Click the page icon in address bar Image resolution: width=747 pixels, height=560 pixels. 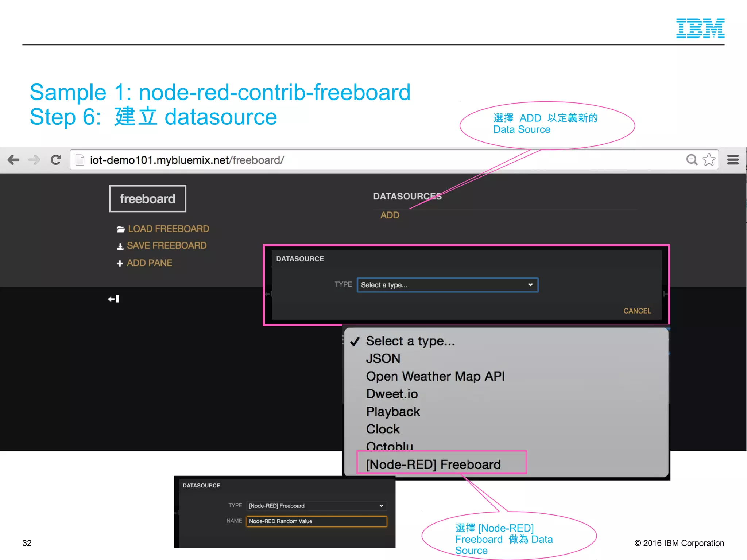tap(80, 160)
